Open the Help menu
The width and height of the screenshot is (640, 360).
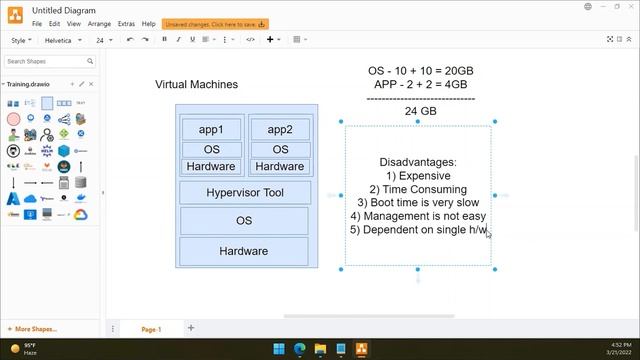[149, 24]
